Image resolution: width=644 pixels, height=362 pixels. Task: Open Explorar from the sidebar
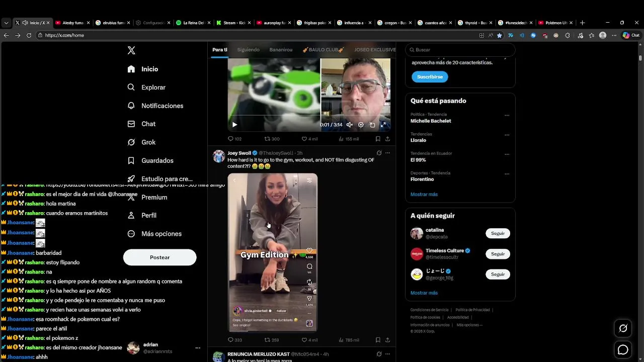[146, 87]
